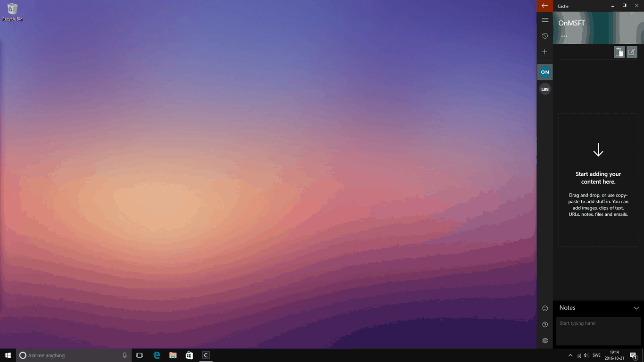Paste clipboard content into the cache
The height and width of the screenshot is (362, 644).
pos(619,52)
